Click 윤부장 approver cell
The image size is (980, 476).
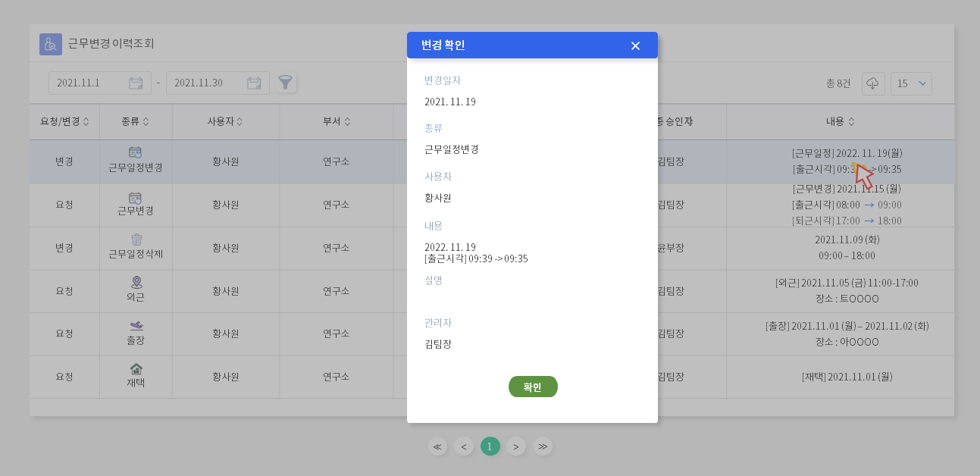pyautogui.click(x=670, y=248)
